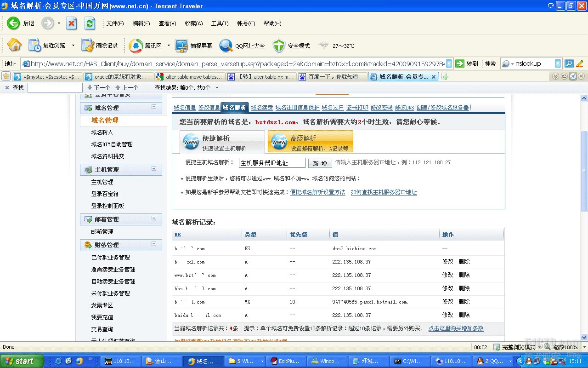The width and height of the screenshot is (588, 368).
Task: Click 修改 for the bbs A record
Action: tap(447, 288)
